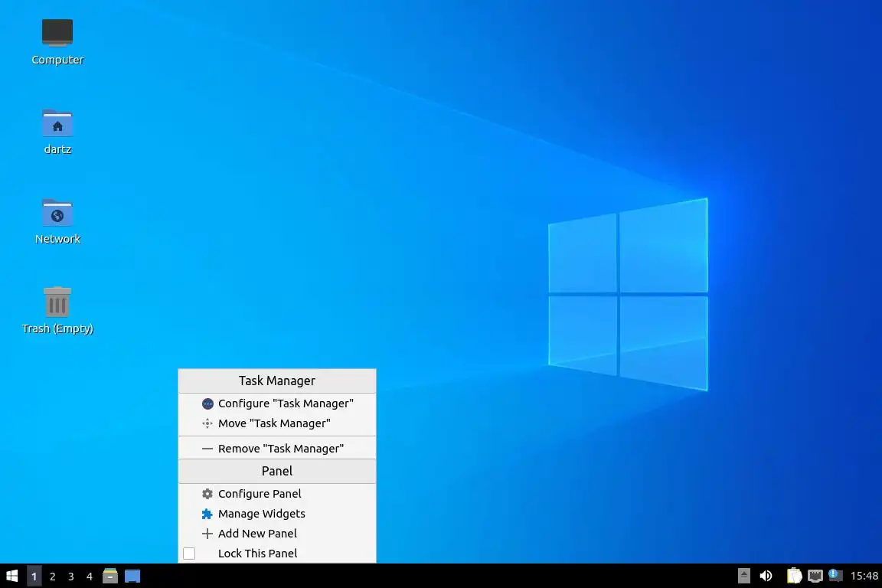Viewport: 882px width, 588px height.
Task: Choose Configure "Task Manager" menu entry
Action: click(276, 403)
